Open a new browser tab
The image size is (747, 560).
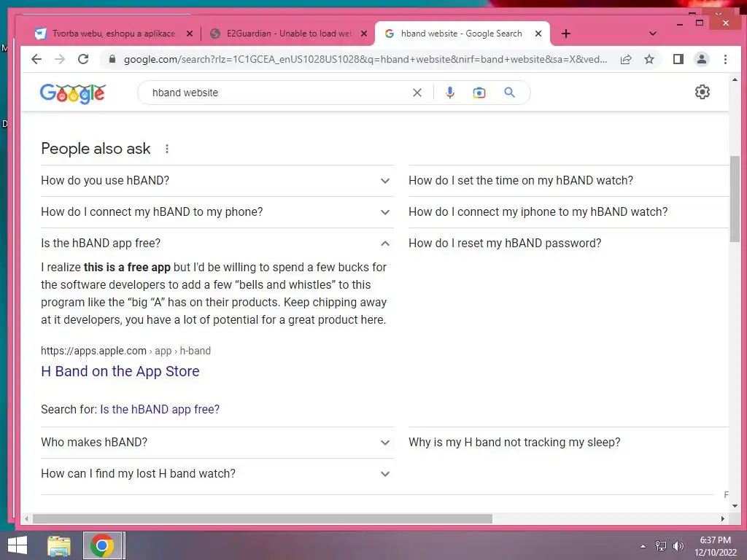click(x=565, y=34)
